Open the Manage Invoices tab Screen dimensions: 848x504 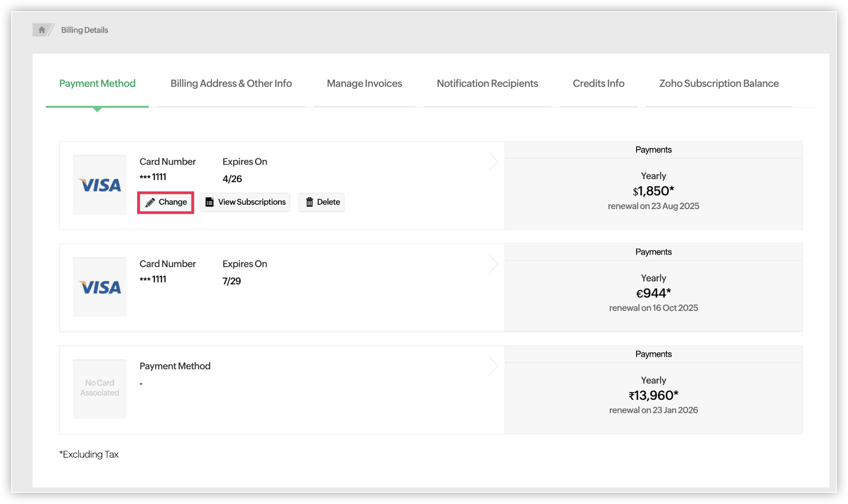click(x=364, y=83)
